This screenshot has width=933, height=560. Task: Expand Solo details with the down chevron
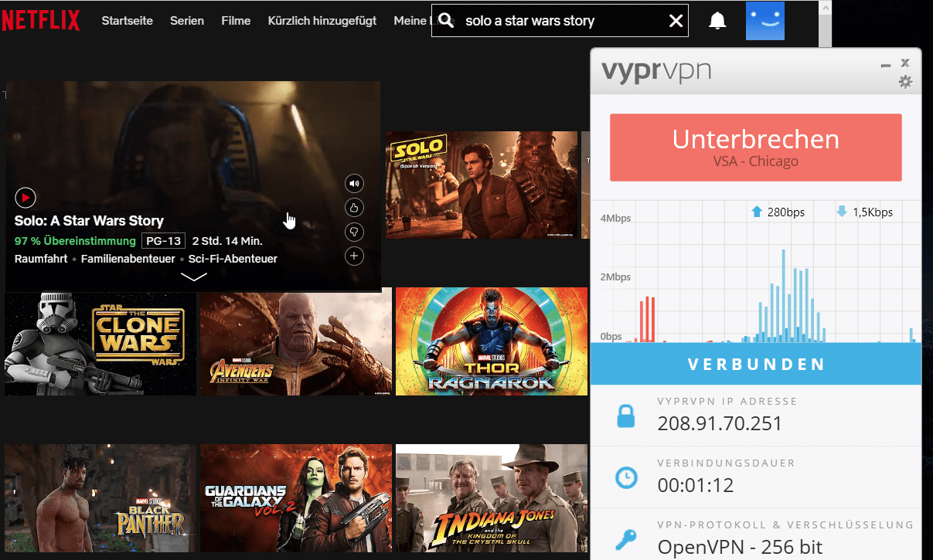coord(193,277)
